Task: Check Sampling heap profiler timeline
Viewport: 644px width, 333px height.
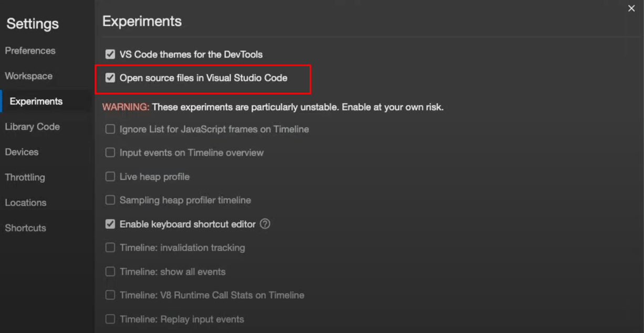Action: (x=110, y=200)
